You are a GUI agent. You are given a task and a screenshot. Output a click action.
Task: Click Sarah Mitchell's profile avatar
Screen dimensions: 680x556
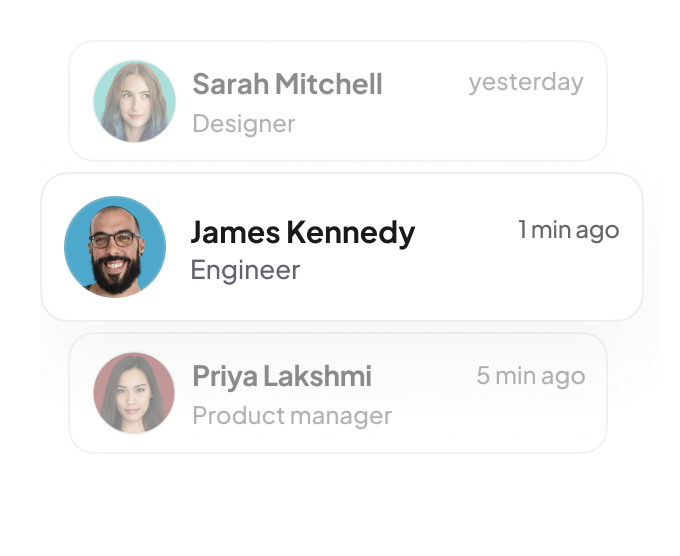click(134, 101)
